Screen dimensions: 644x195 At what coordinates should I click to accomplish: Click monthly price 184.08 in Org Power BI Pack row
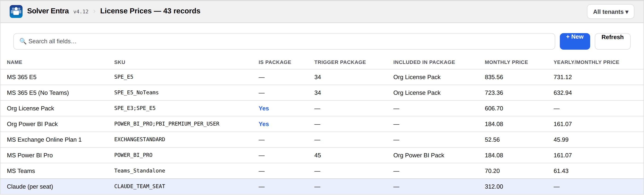pyautogui.click(x=494, y=124)
